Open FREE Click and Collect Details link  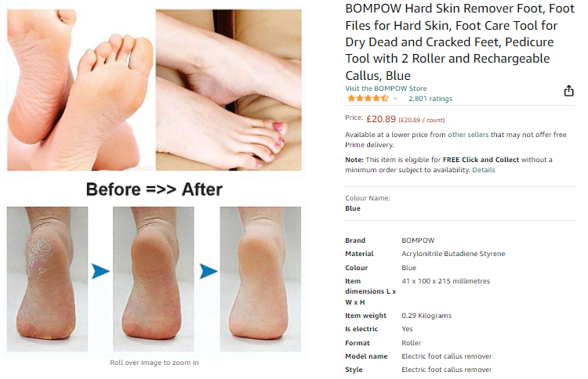click(484, 170)
